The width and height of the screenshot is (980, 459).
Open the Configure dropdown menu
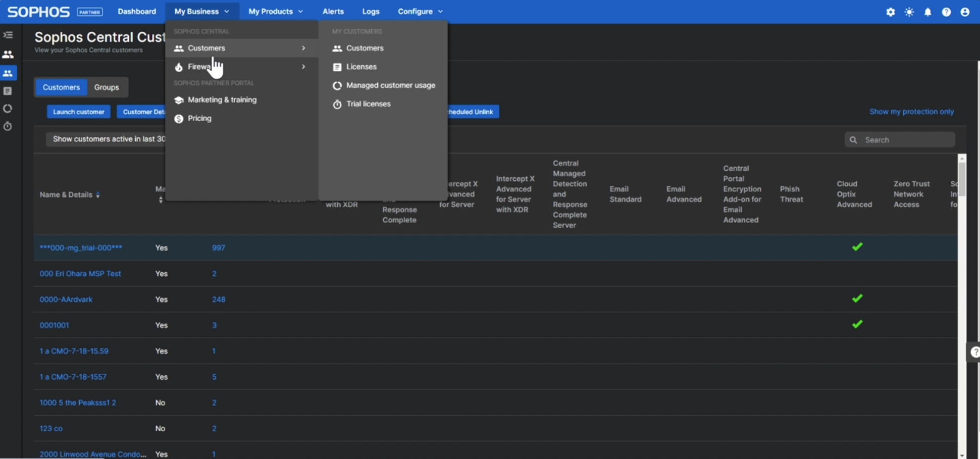[420, 11]
